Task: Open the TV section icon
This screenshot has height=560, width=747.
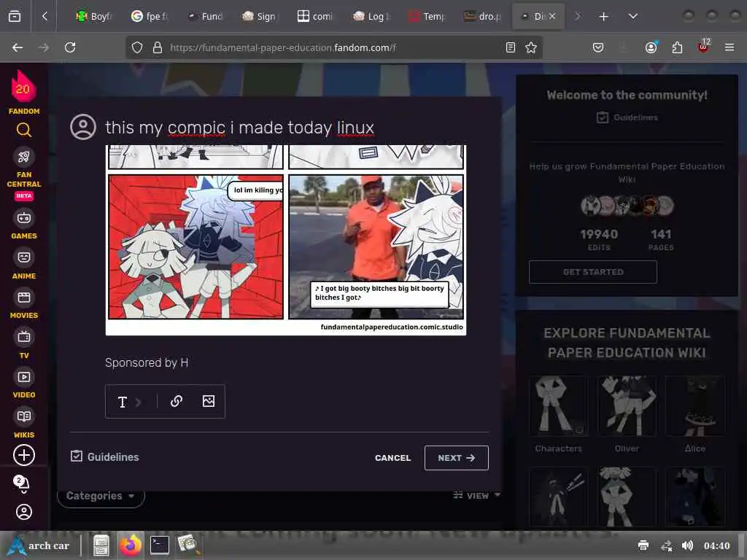Action: tap(24, 337)
